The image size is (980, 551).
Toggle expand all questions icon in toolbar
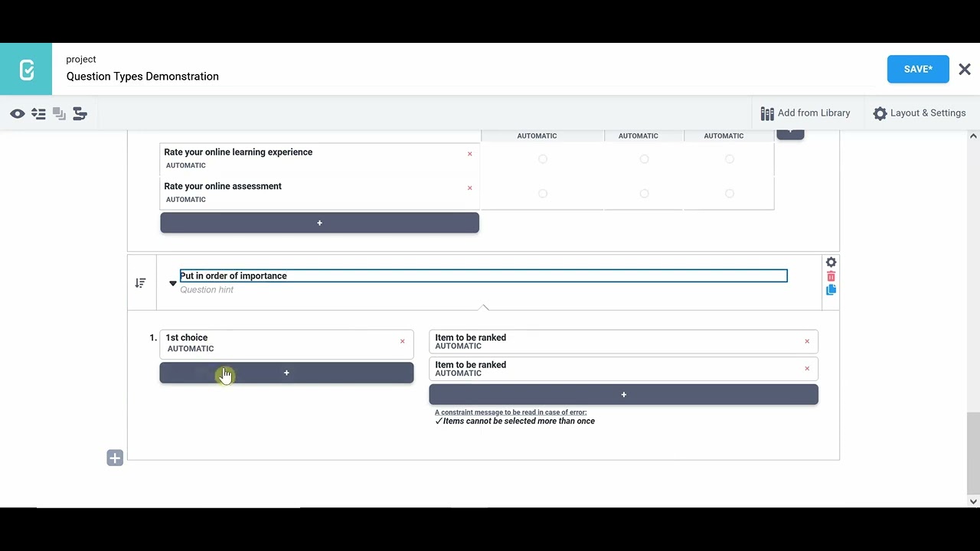pos(38,113)
